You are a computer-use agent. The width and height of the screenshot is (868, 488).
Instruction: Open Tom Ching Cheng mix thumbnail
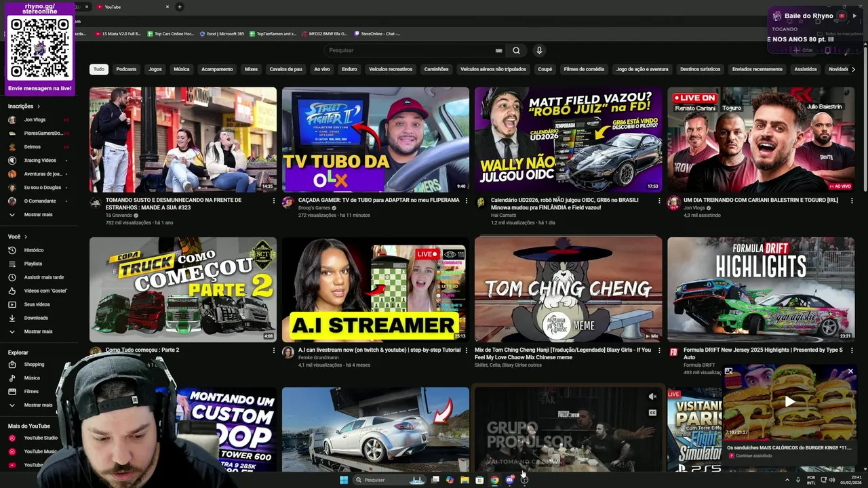[x=568, y=289]
